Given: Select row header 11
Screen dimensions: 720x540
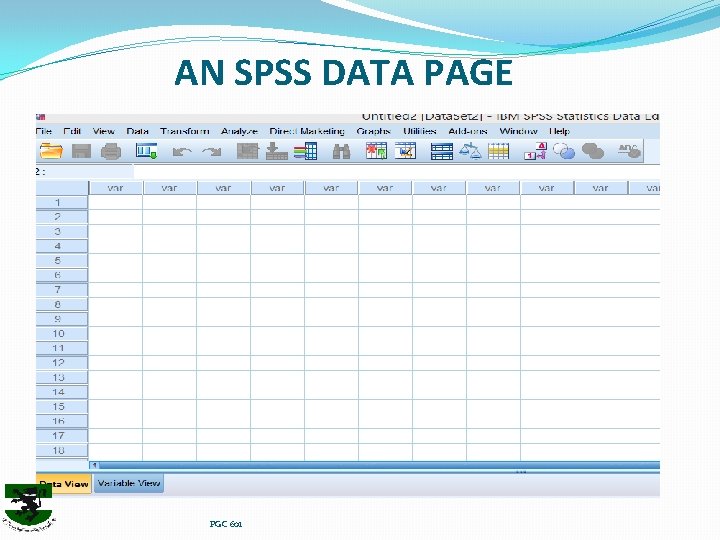Looking at the screenshot, I should point(62,348).
